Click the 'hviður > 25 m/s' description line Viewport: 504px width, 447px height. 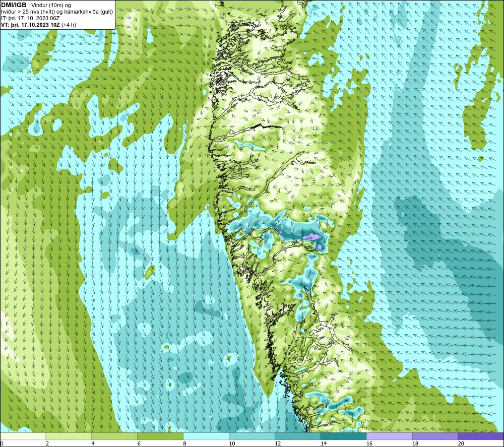coord(57,12)
